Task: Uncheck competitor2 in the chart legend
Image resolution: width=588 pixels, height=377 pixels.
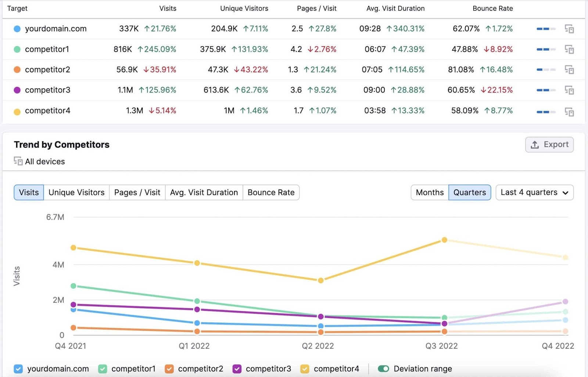Action: coord(169,369)
